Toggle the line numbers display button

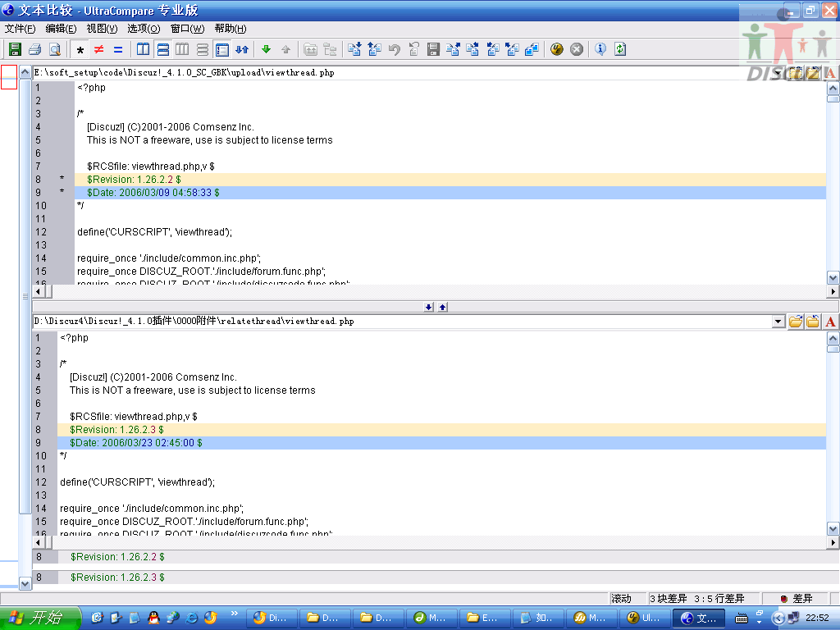(221, 50)
